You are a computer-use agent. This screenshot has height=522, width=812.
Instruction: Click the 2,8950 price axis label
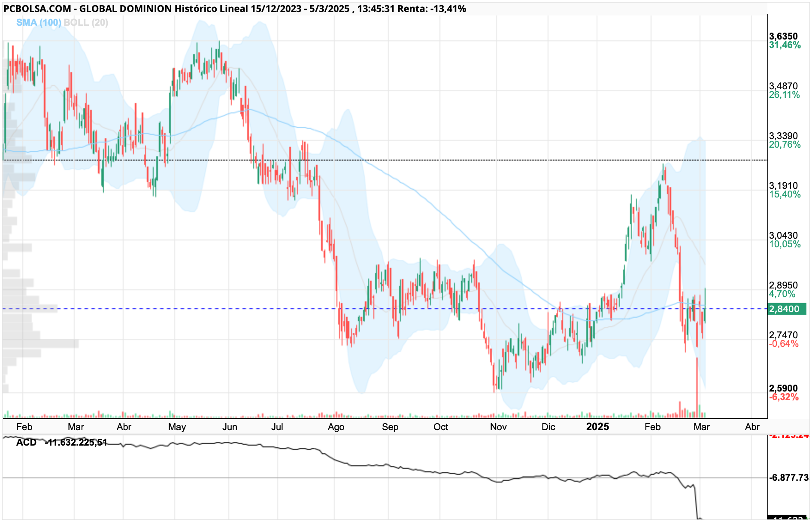[783, 285]
